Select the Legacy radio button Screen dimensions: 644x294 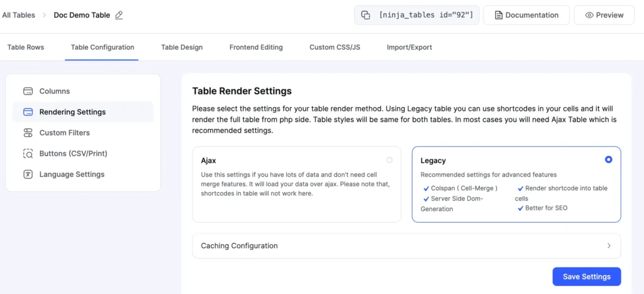pos(609,159)
